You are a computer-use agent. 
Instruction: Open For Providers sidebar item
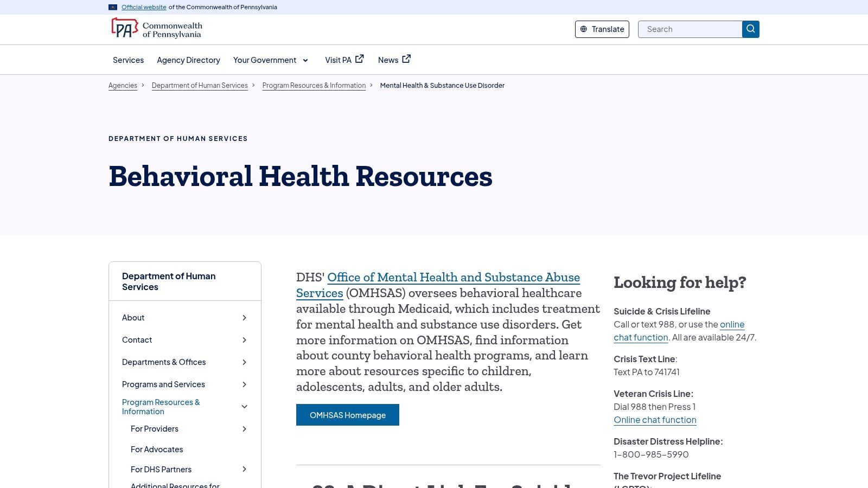point(155,429)
